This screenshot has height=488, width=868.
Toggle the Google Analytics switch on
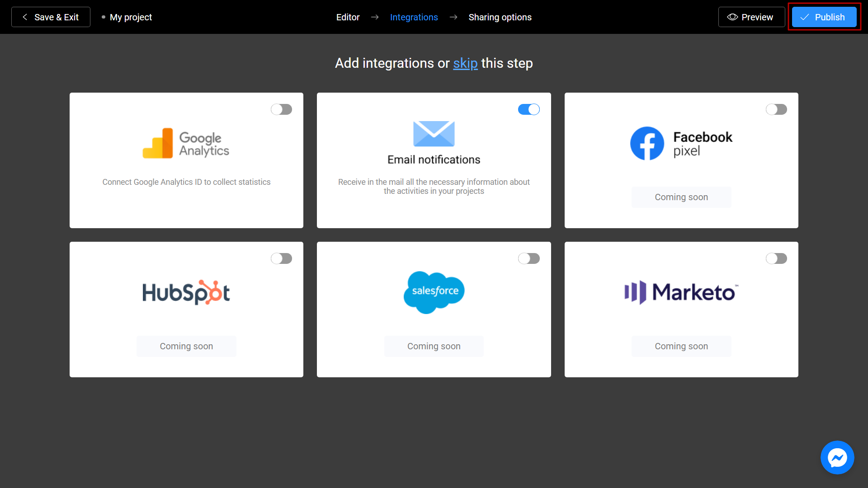pyautogui.click(x=281, y=110)
